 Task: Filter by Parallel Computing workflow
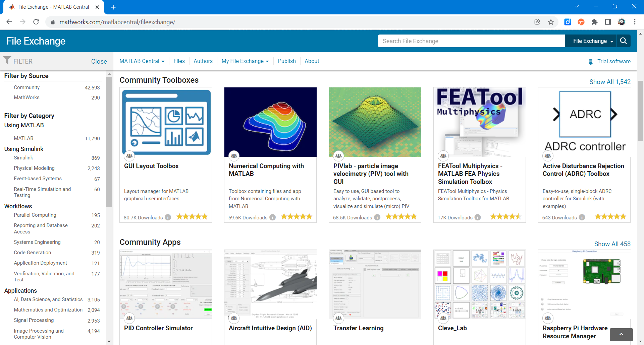(x=35, y=215)
